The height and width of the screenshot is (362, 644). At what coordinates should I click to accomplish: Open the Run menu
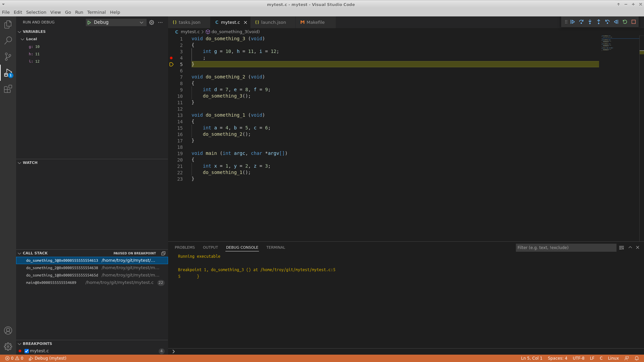[79, 12]
